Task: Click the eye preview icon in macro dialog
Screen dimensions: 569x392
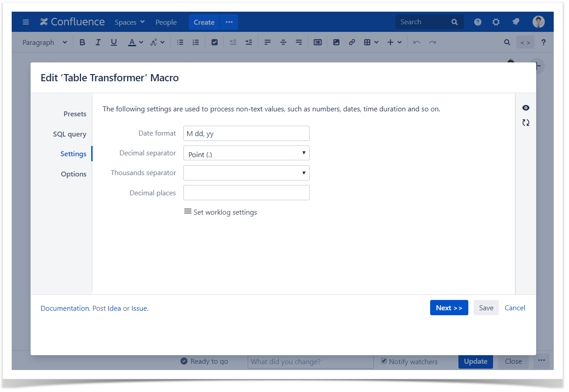Action: click(x=525, y=108)
